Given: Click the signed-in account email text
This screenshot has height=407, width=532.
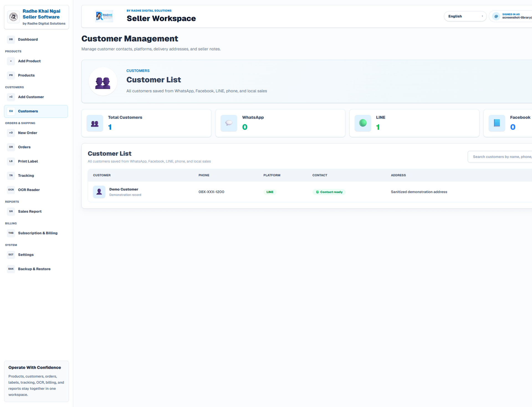Looking at the screenshot, I should tap(517, 18).
